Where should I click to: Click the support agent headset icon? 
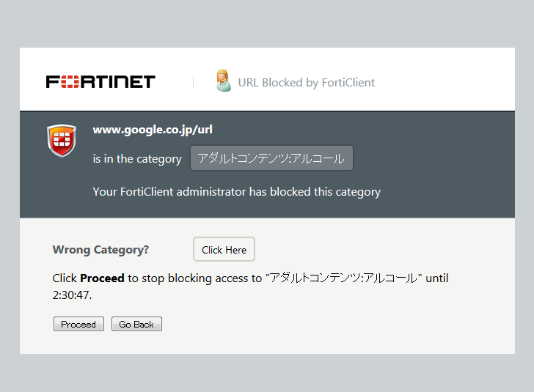click(224, 81)
